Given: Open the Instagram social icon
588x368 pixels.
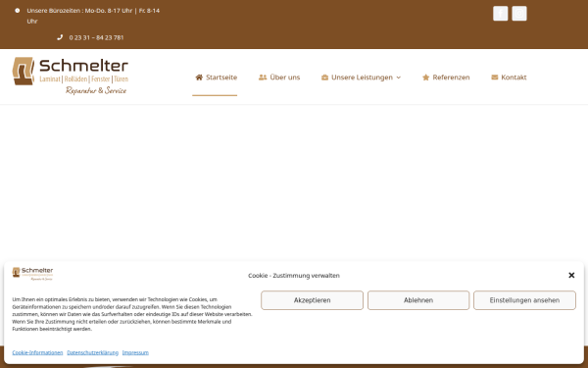Looking at the screenshot, I should (x=519, y=14).
